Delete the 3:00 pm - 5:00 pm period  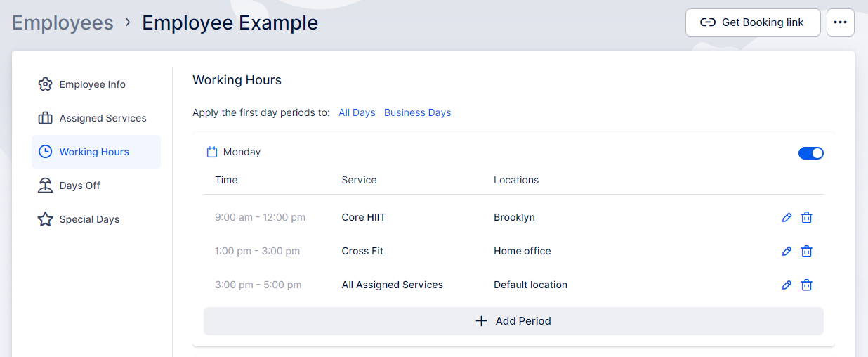coord(807,285)
